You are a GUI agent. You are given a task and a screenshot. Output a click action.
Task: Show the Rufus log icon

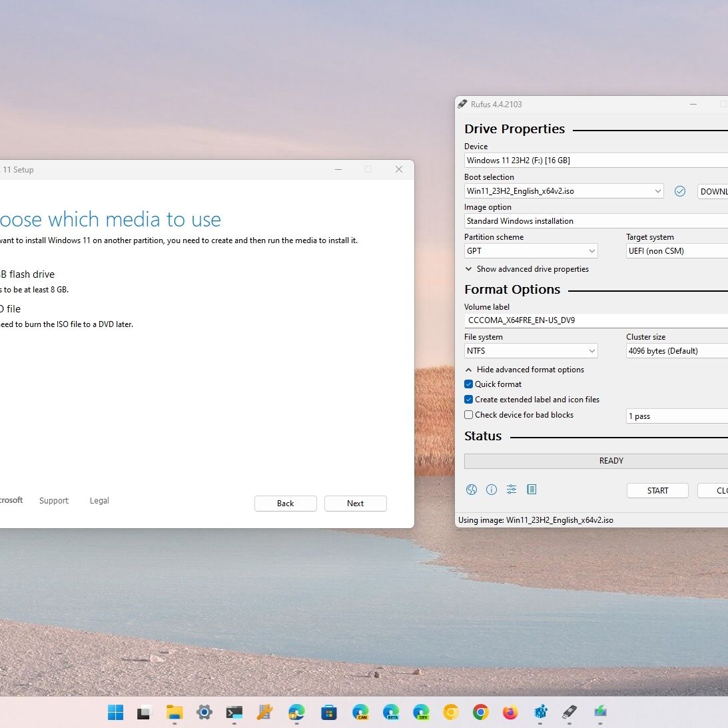[532, 490]
